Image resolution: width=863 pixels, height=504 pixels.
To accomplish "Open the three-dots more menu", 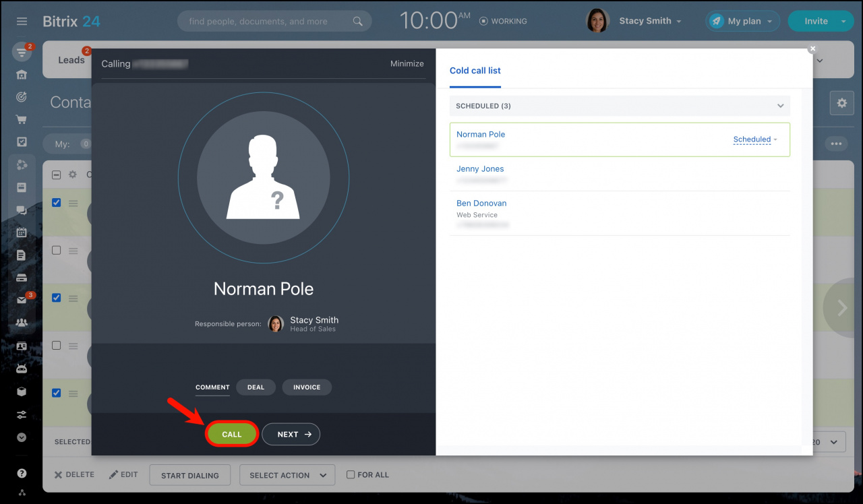I will [x=837, y=144].
